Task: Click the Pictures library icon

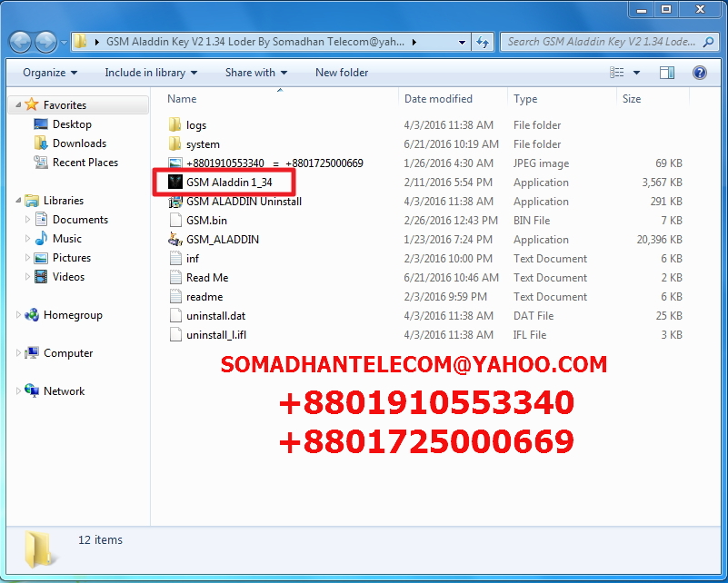Action: 41,258
